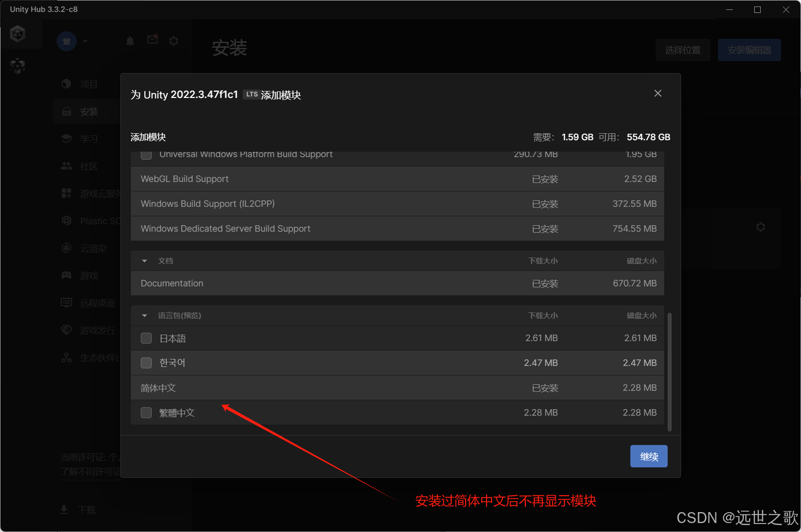The height and width of the screenshot is (532, 801).
Task: Click the 生态伙伴 icon
Action: [x=66, y=357]
